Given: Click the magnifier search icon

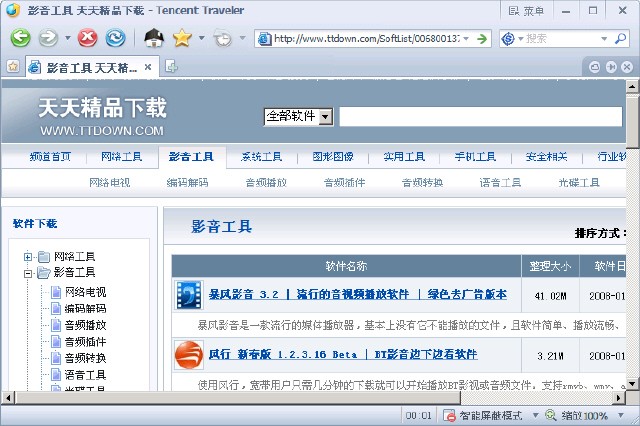Looking at the screenshot, I should pos(620,39).
